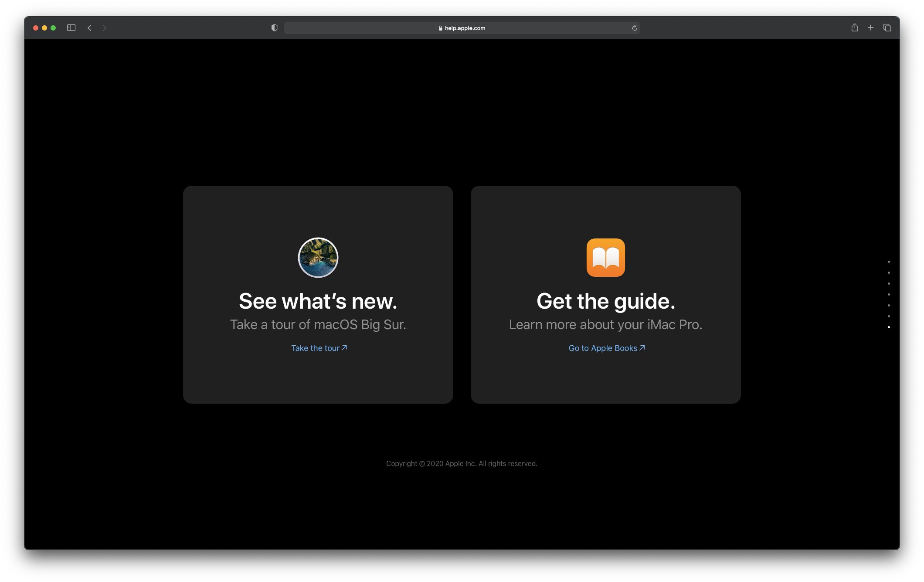Click the Get the guide heading
The width and height of the screenshot is (924, 582).
(605, 301)
